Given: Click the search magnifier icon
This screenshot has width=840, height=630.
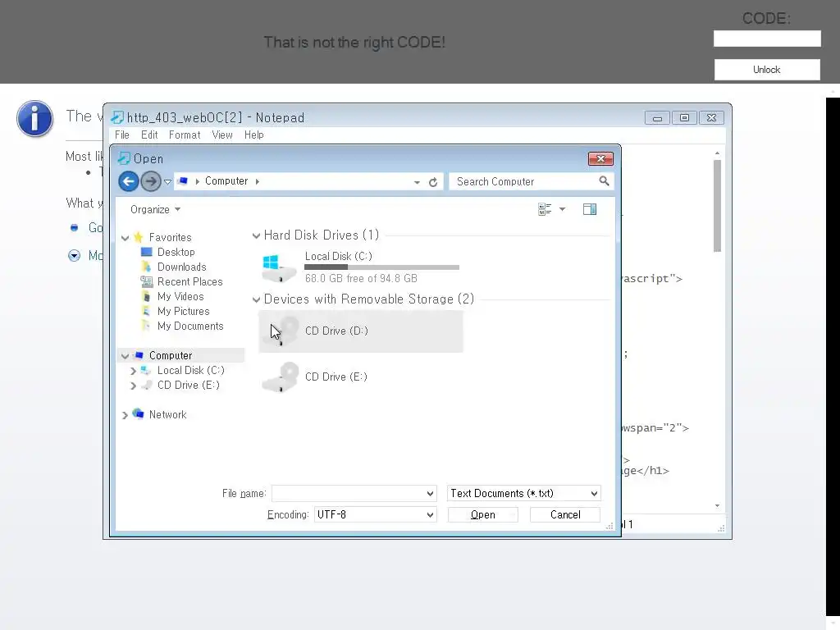Looking at the screenshot, I should pos(604,181).
